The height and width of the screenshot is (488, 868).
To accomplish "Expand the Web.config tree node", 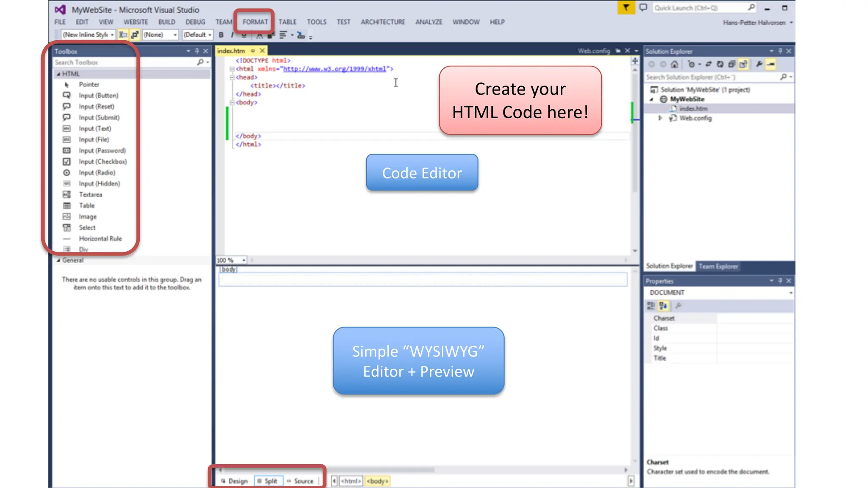I will (660, 118).
